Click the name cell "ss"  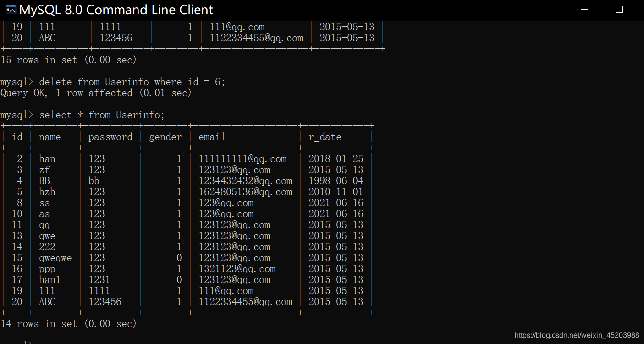[44, 203]
